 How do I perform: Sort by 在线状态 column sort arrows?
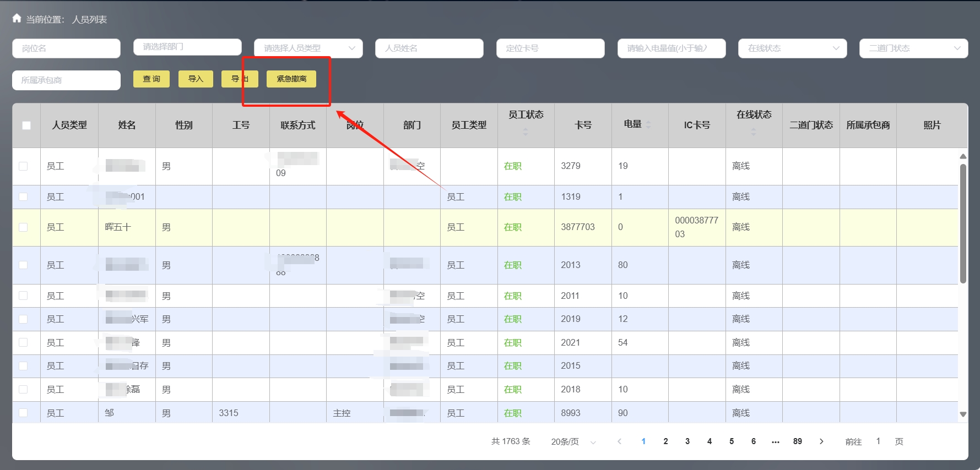753,132
